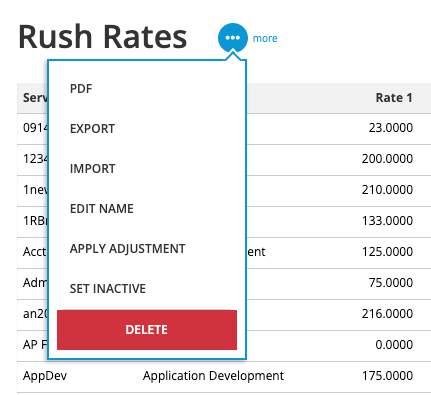Select PDF from the menu

tap(81, 89)
